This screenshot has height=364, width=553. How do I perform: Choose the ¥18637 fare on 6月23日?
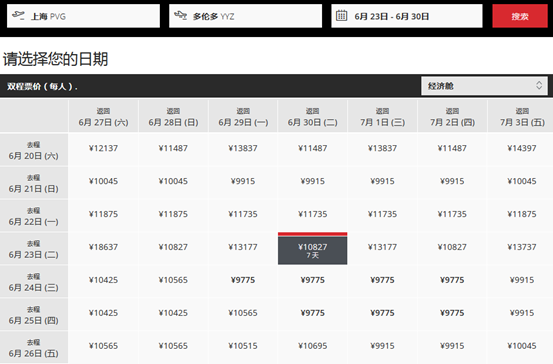[x=103, y=247]
